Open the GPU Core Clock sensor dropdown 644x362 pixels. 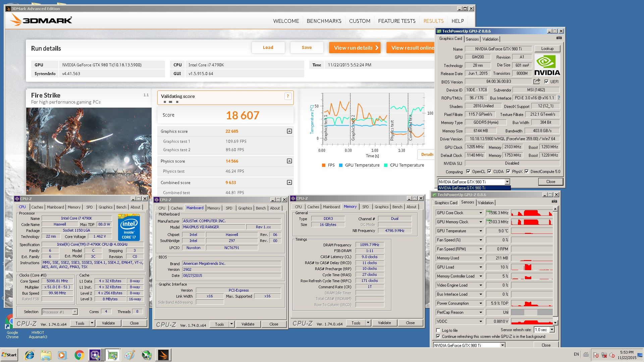[x=481, y=213]
